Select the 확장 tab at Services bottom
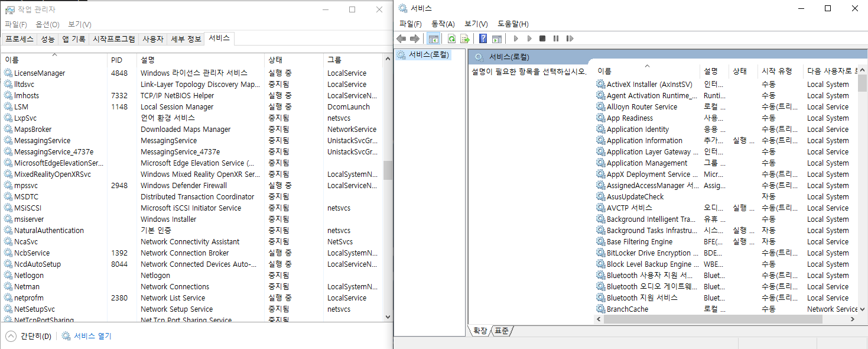 480,331
